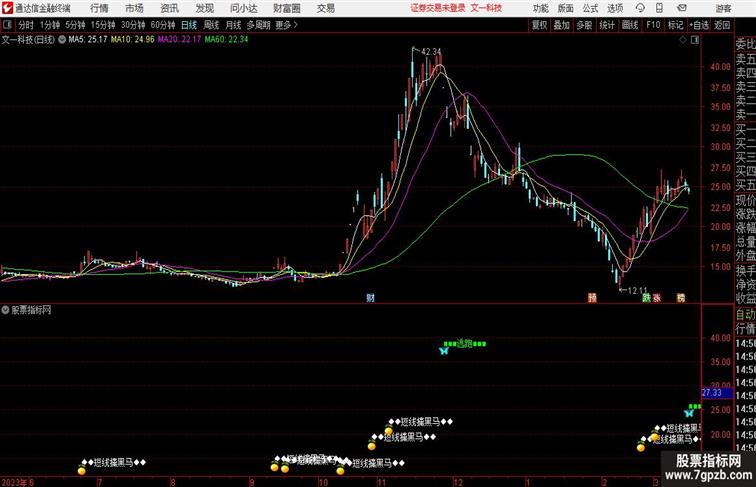Screen dimensions: 756x487
Task: Click the 复权 toolbar button
Action: click(540, 25)
